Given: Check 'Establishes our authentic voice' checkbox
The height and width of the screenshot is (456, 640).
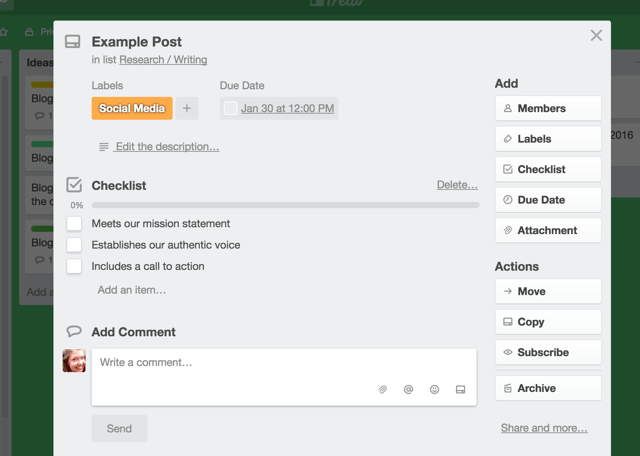Looking at the screenshot, I should pyautogui.click(x=74, y=245).
